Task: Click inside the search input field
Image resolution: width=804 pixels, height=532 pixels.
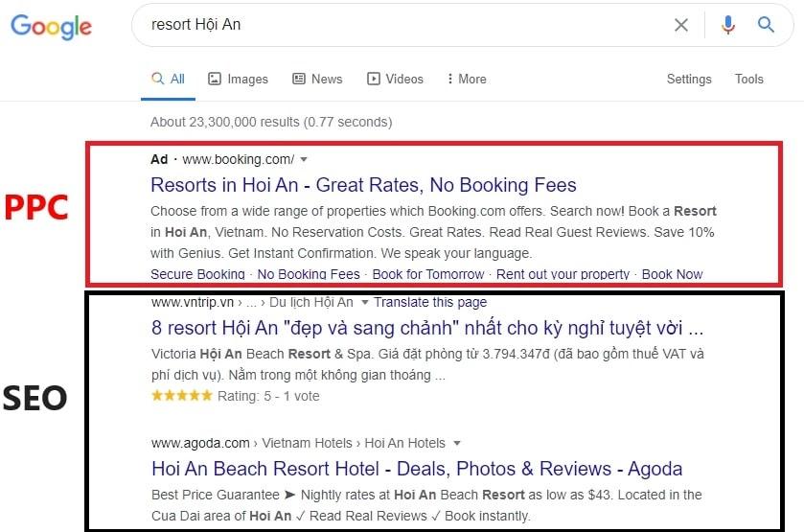Action: [402, 26]
